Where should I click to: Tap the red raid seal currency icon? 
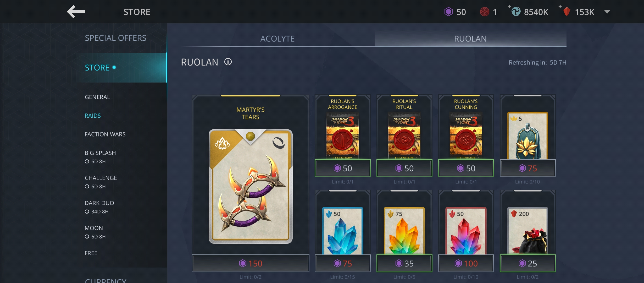(485, 12)
